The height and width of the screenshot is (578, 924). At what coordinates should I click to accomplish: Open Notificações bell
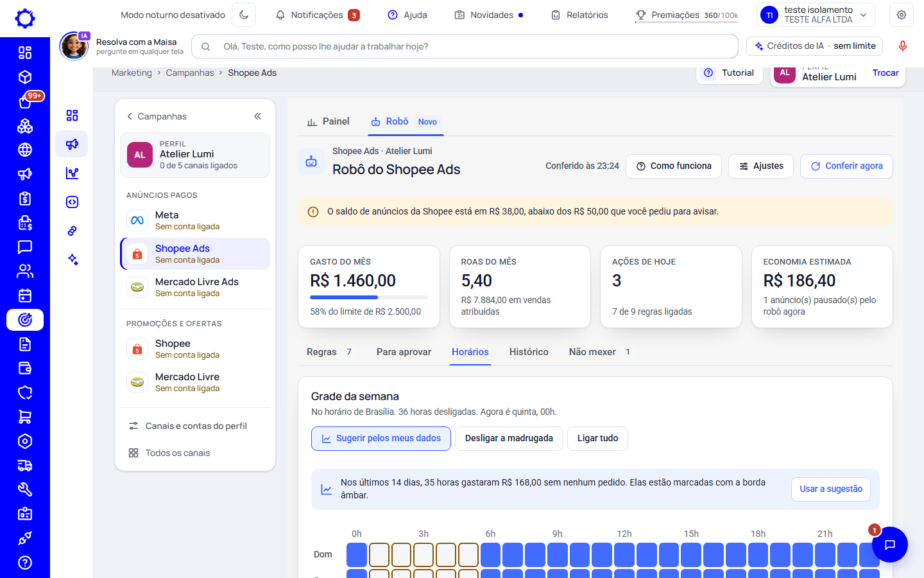click(x=317, y=15)
